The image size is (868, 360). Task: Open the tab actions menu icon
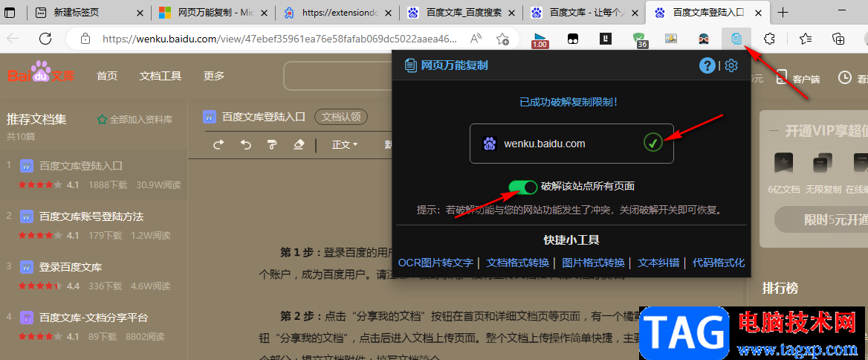10,13
